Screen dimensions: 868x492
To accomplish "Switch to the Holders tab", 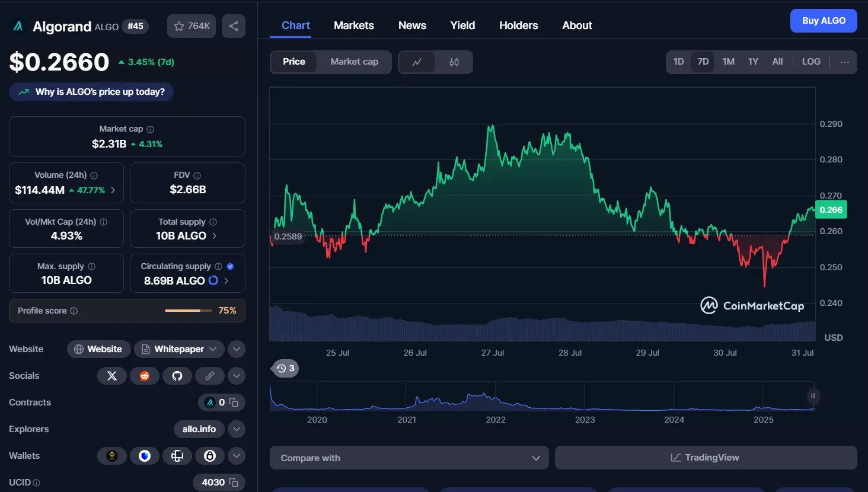I will point(519,25).
